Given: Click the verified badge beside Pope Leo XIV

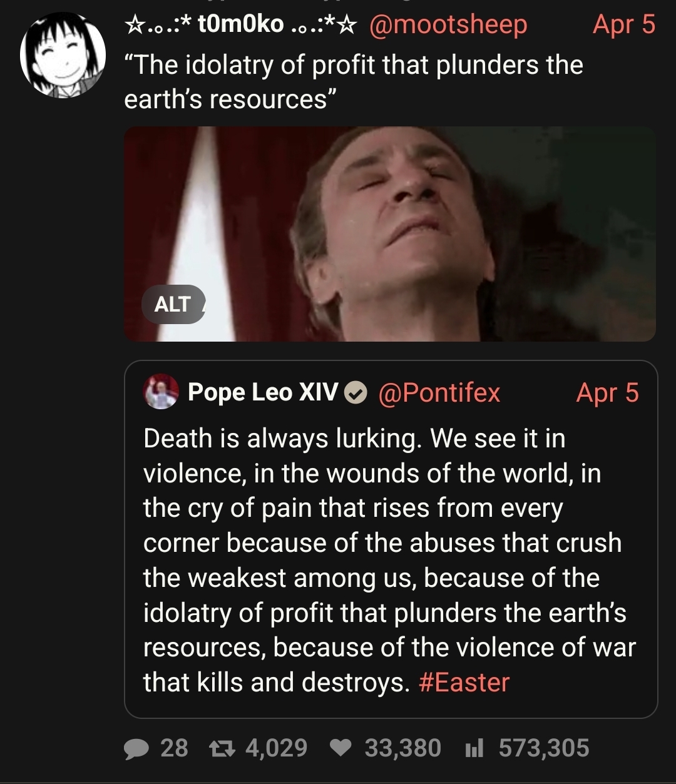Looking at the screenshot, I should [356, 394].
